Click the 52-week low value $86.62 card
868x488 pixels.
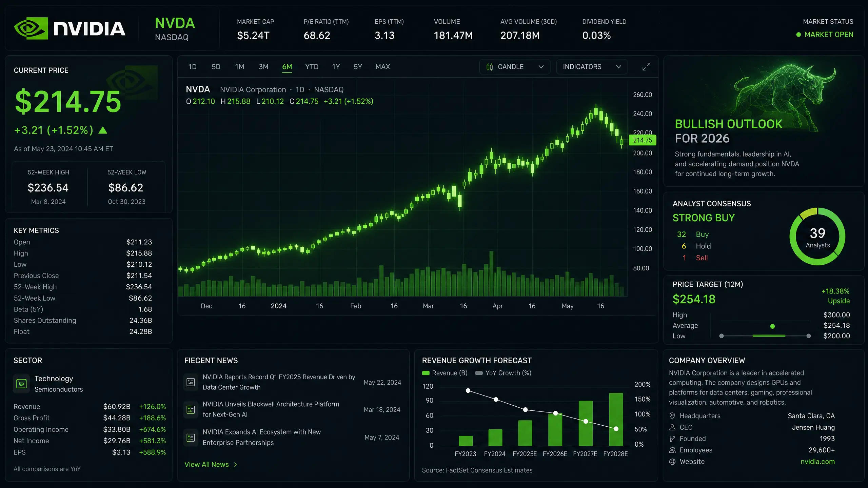pos(126,188)
